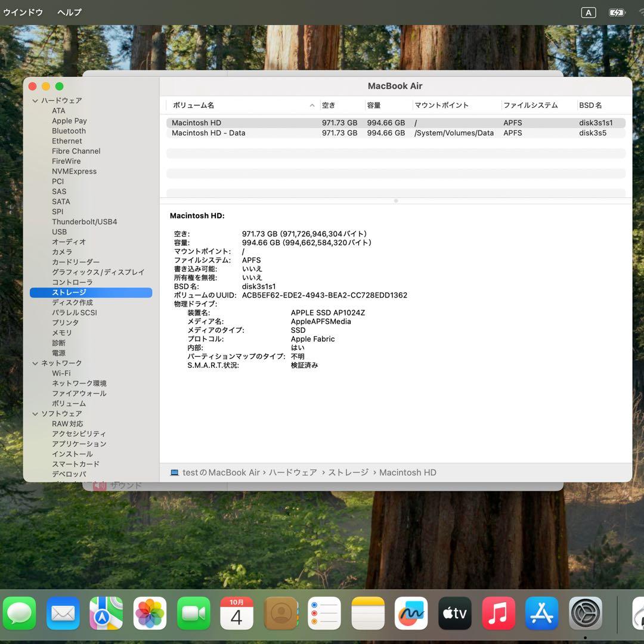The width and height of the screenshot is (644, 644).
Task: Select the Macintosh HD - Data volume row
Action: [239, 133]
